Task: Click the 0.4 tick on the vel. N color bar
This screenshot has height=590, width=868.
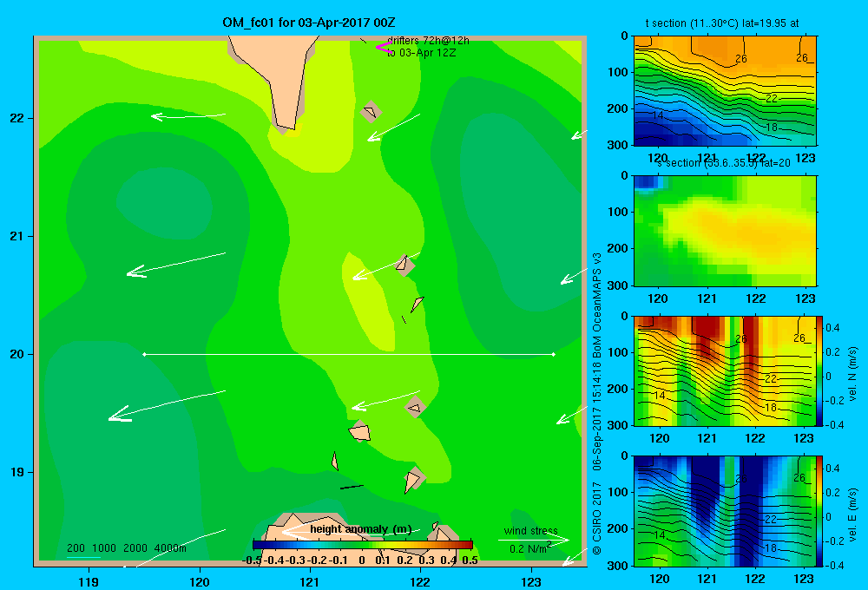Action: coord(832,328)
